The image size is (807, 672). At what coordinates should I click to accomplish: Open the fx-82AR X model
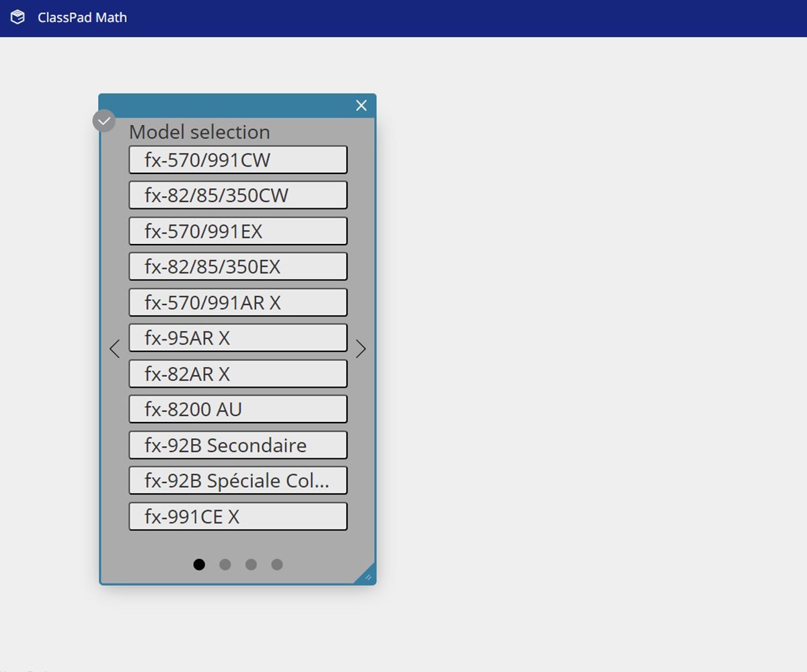pyautogui.click(x=238, y=374)
